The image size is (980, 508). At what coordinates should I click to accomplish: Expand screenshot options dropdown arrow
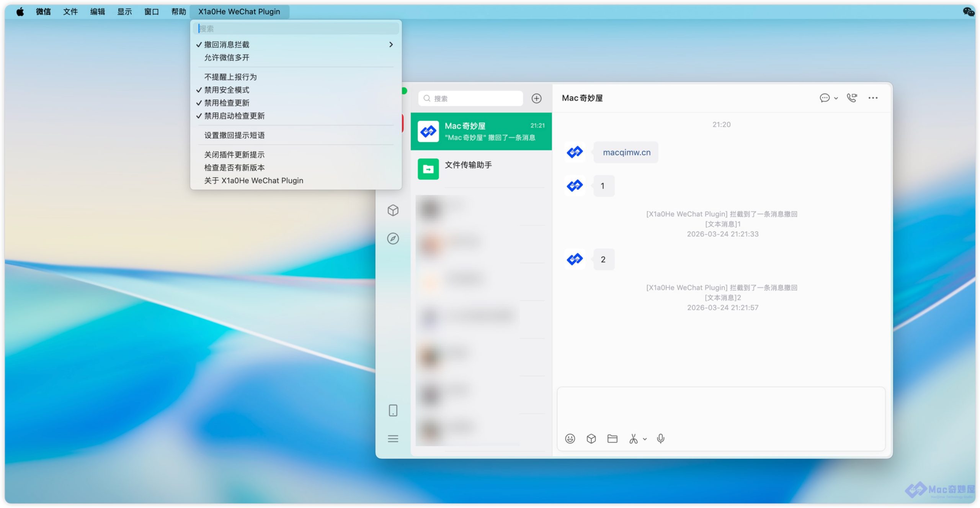pos(645,439)
